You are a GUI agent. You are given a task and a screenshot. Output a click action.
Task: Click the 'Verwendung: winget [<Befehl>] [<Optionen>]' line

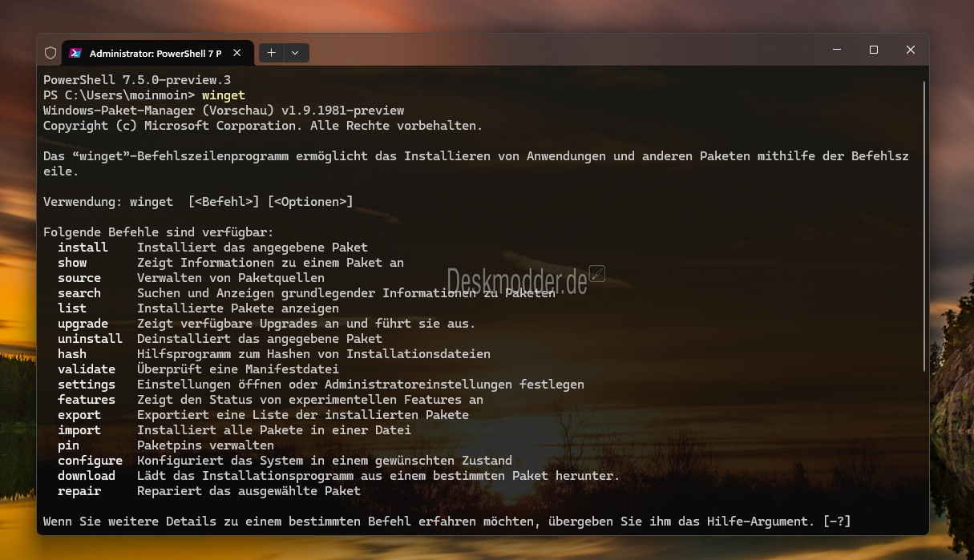click(x=198, y=202)
